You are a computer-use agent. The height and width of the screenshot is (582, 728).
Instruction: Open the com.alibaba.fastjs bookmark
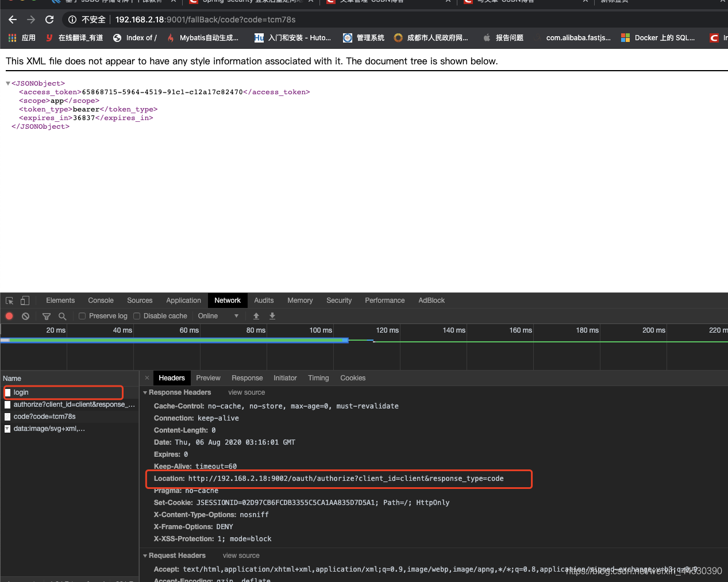click(x=572, y=38)
